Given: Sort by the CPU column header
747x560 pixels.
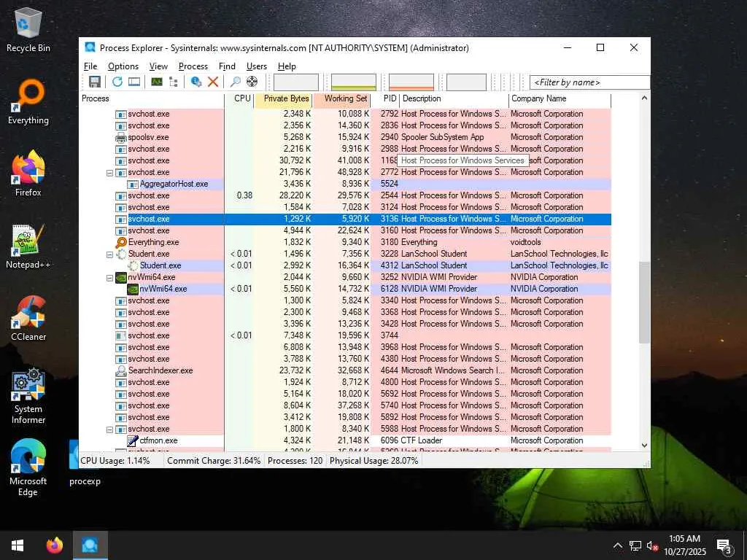Looking at the screenshot, I should (x=239, y=99).
